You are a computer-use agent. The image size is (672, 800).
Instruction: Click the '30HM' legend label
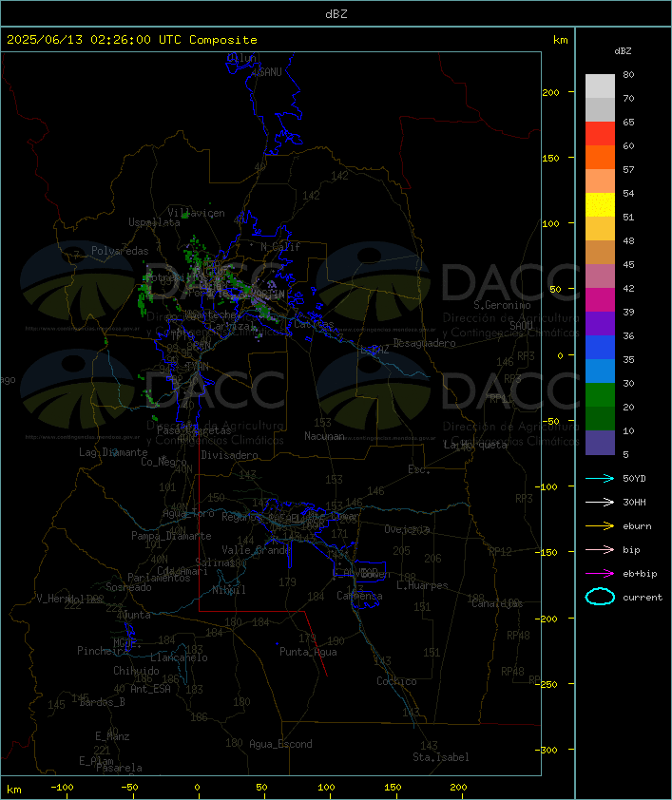tap(634, 502)
